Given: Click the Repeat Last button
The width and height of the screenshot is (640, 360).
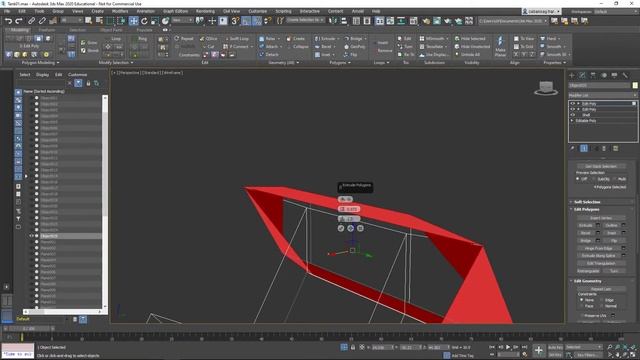Looking at the screenshot, I should (x=601, y=289).
